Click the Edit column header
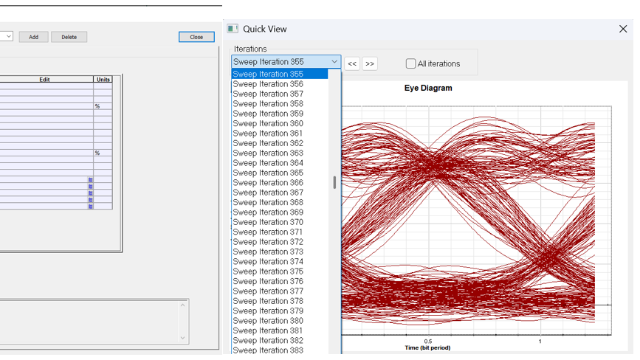Viewport: 640px width, 360px height. pos(44,79)
